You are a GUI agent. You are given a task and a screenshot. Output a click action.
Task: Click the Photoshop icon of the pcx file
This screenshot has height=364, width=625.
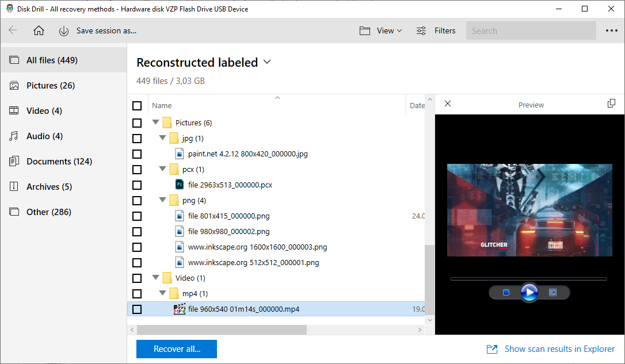(x=180, y=185)
